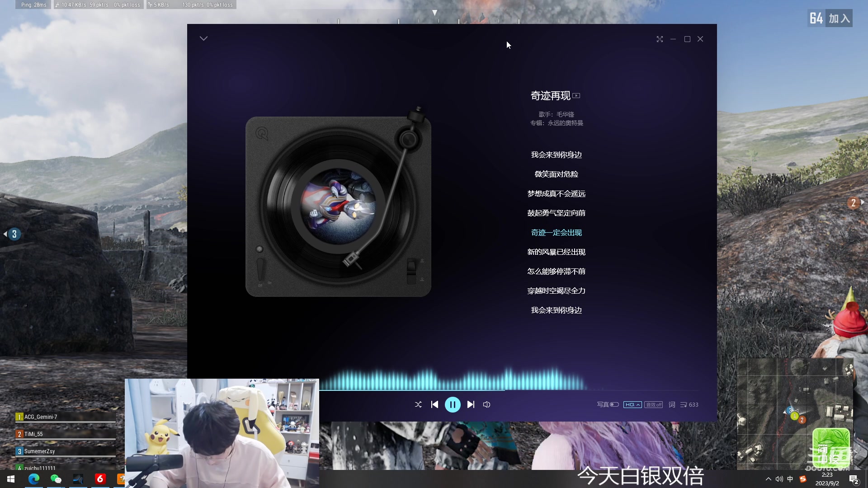The image size is (868, 488).
Task: Open singer 毛华锋 link
Action: 565,114
